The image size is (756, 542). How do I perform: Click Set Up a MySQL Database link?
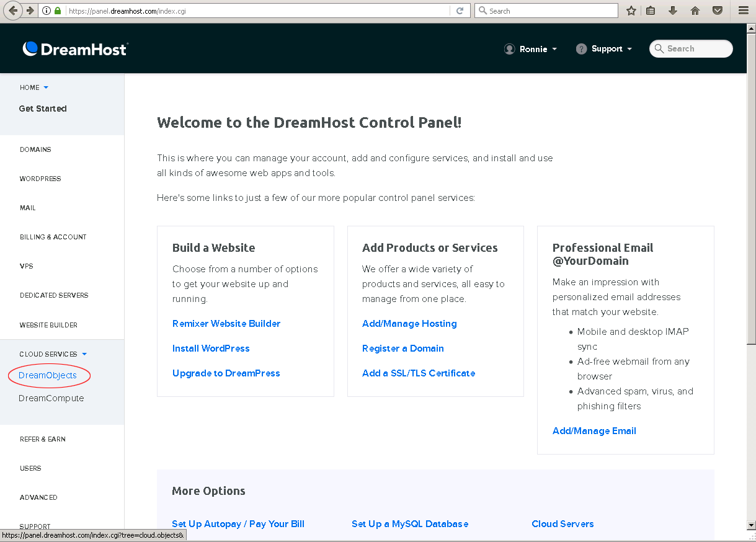point(410,524)
